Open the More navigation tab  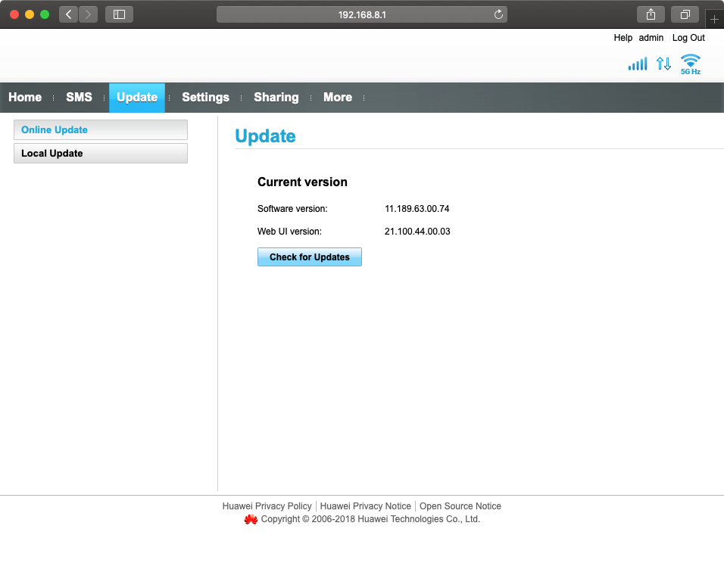pos(337,97)
